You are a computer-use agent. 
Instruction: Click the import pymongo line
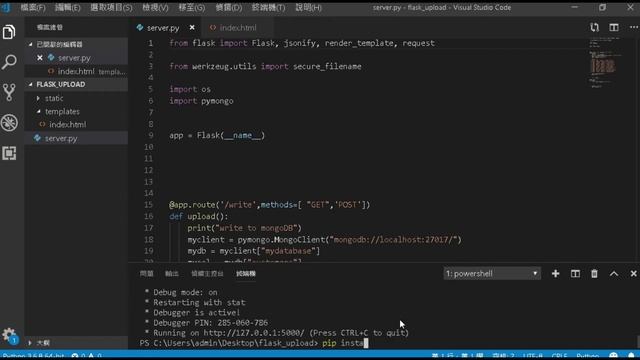pyautogui.click(x=201, y=101)
